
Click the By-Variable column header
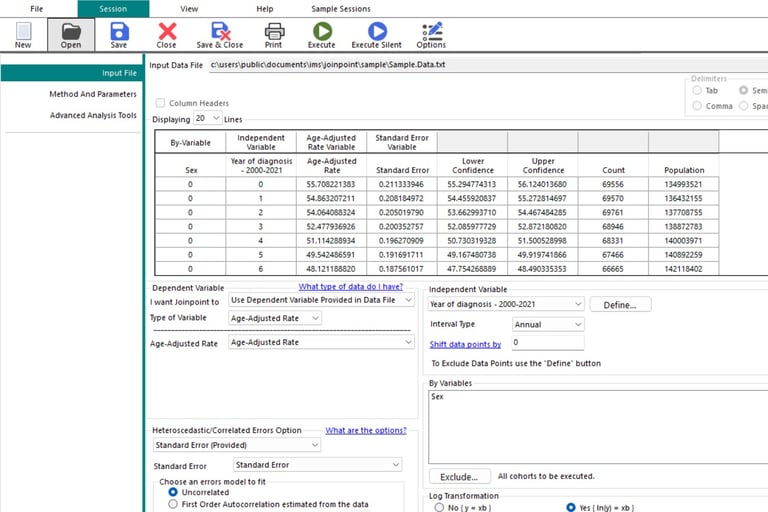[x=191, y=143]
